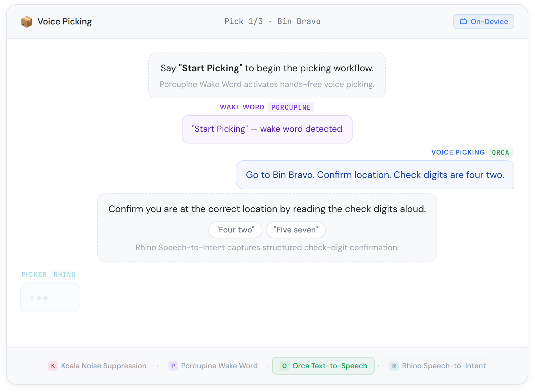Image resolution: width=535 pixels, height=392 pixels.
Task: Click the package box logo icon
Action: (x=27, y=22)
